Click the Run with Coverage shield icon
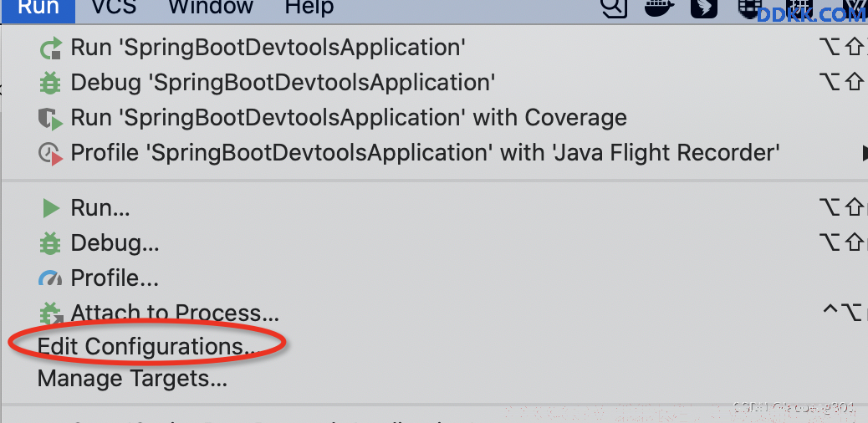868x423 pixels. tap(50, 119)
